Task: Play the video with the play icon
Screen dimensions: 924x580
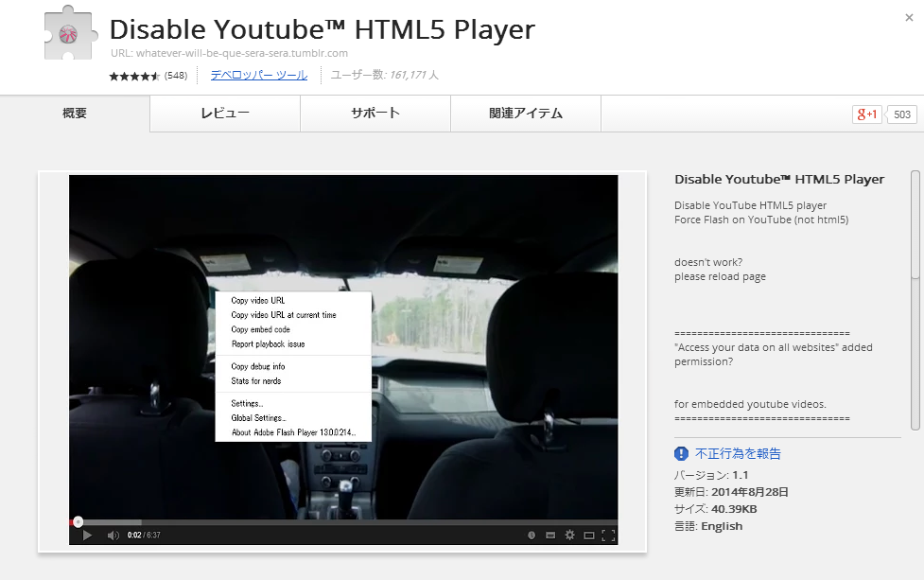Action: 87,536
